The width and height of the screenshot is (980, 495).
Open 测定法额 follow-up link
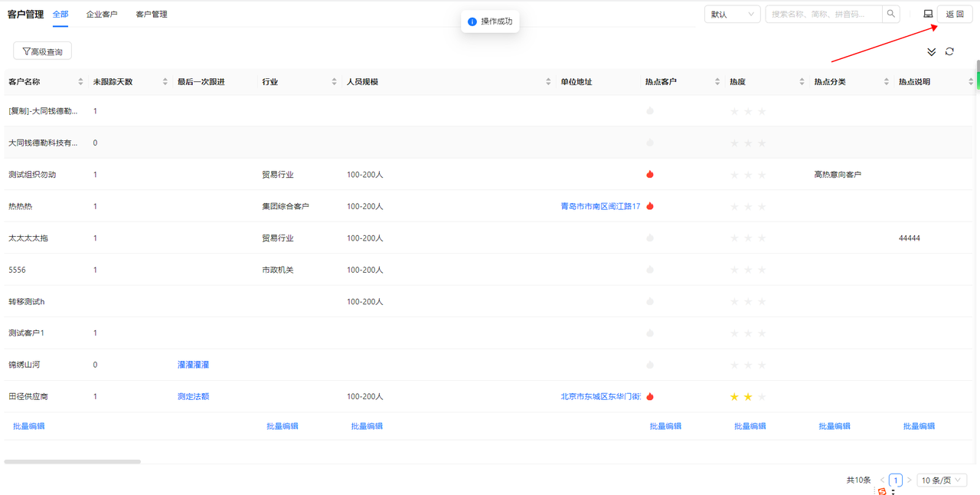point(193,396)
